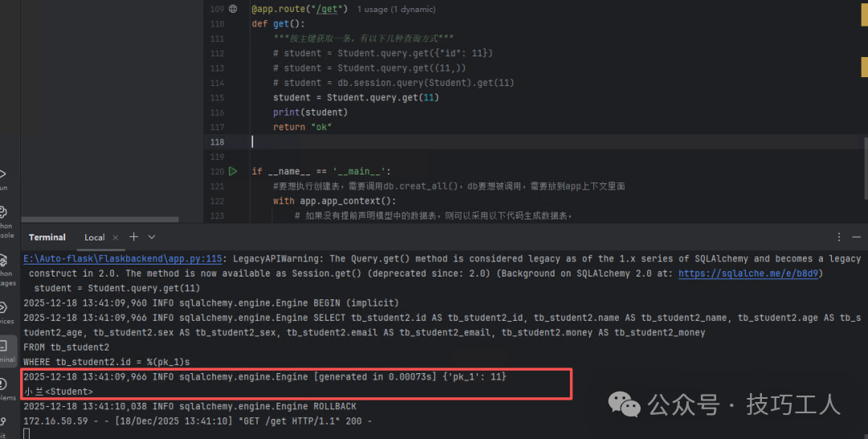Open the app.py:115 file link in terminal

click(x=122, y=259)
